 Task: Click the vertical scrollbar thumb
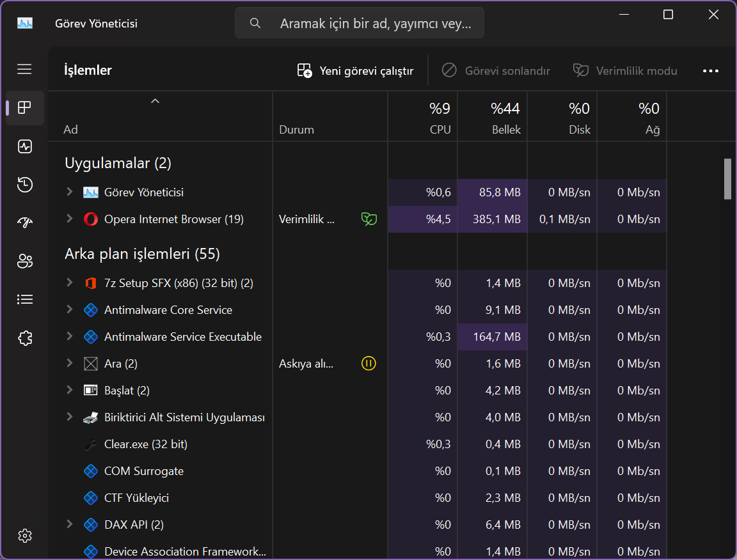point(727,178)
